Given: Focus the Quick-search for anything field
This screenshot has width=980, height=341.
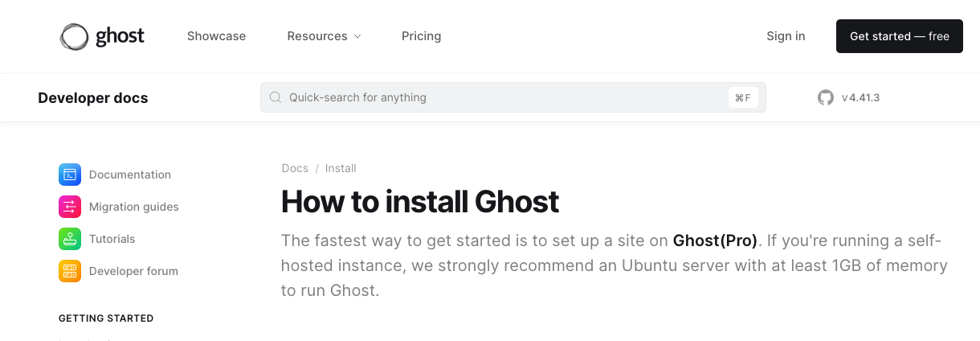Looking at the screenshot, I should [512, 97].
